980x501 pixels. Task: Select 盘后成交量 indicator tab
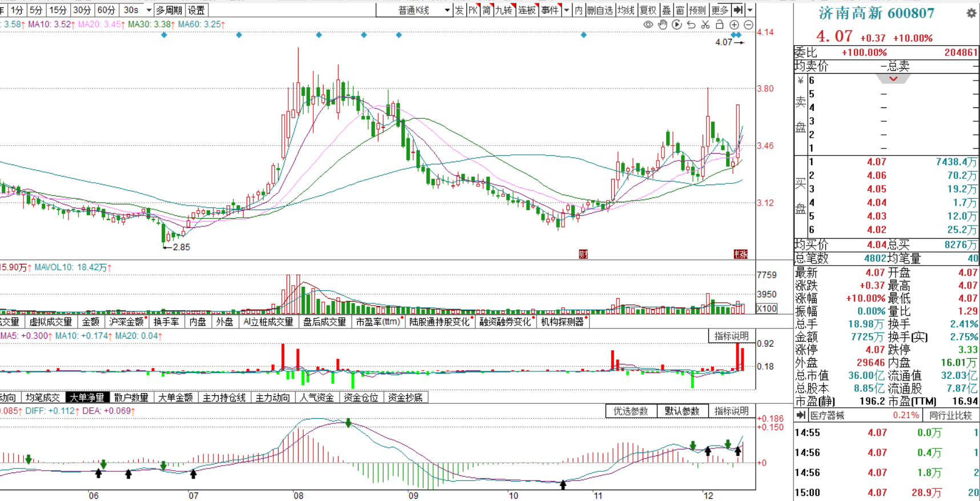point(325,322)
